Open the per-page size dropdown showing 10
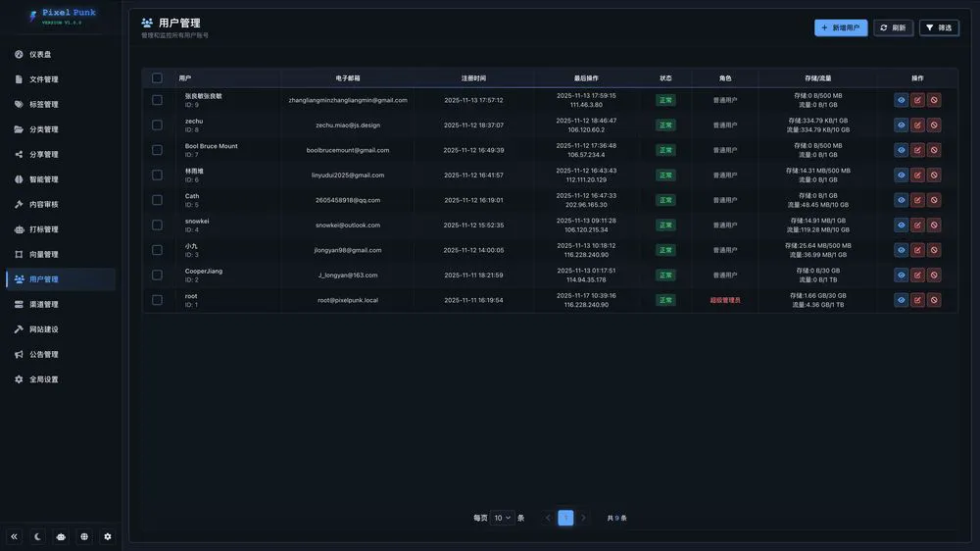This screenshot has width=980, height=551. (x=503, y=518)
